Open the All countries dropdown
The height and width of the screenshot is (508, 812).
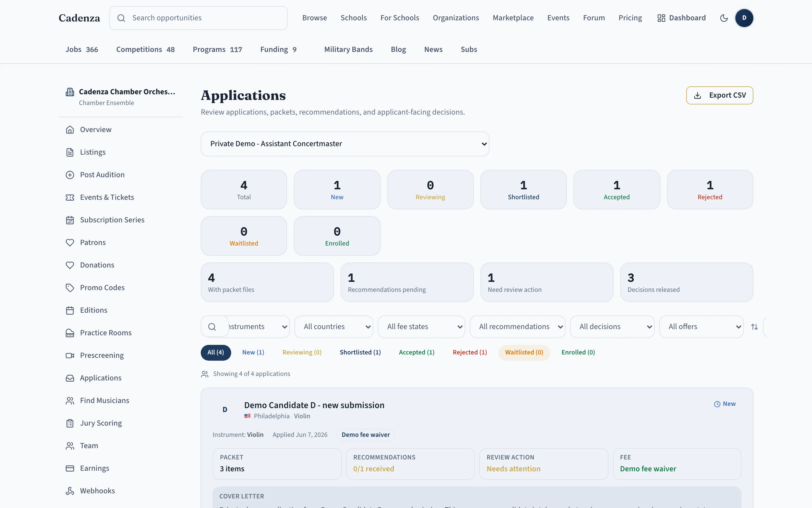(334, 327)
